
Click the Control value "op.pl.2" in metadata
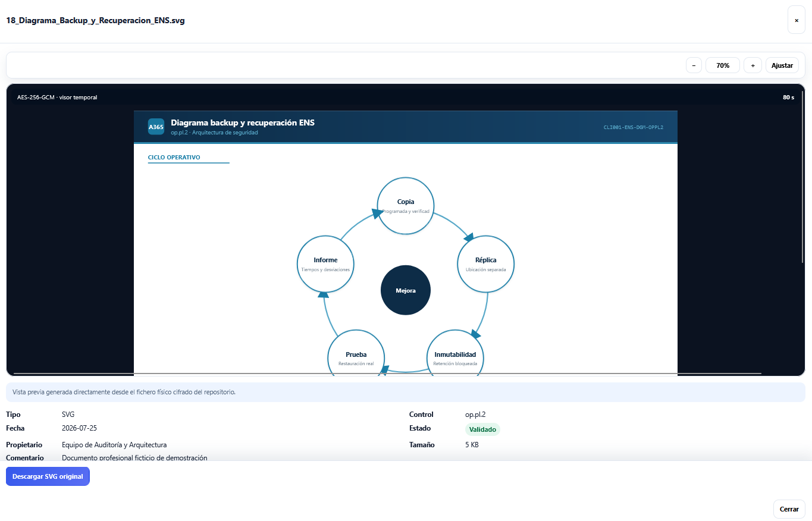click(476, 415)
